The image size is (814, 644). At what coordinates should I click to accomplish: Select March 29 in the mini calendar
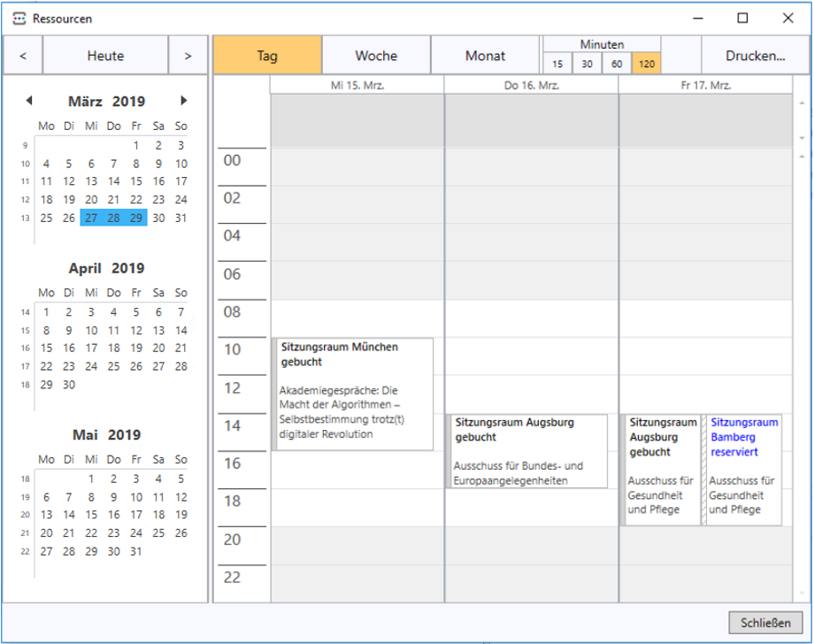[x=136, y=218]
